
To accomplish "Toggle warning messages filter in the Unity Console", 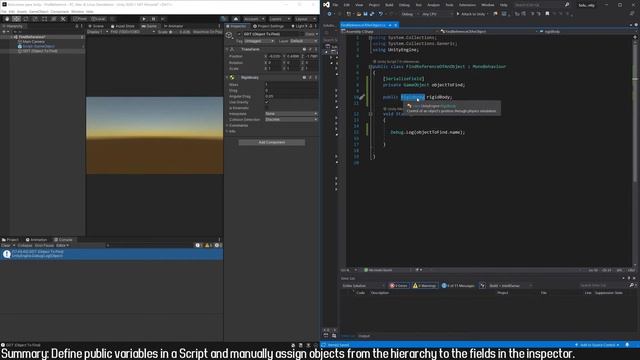I will point(208,245).
